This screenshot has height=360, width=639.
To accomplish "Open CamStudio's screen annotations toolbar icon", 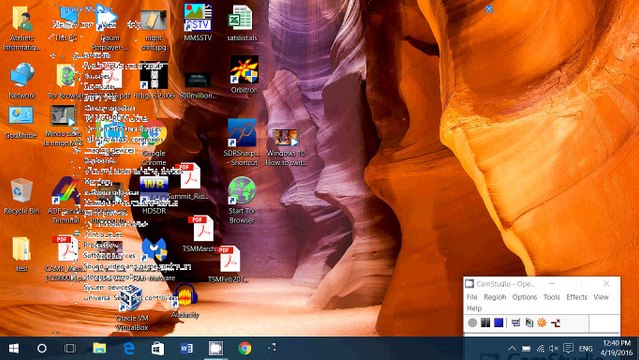I will 529,323.
